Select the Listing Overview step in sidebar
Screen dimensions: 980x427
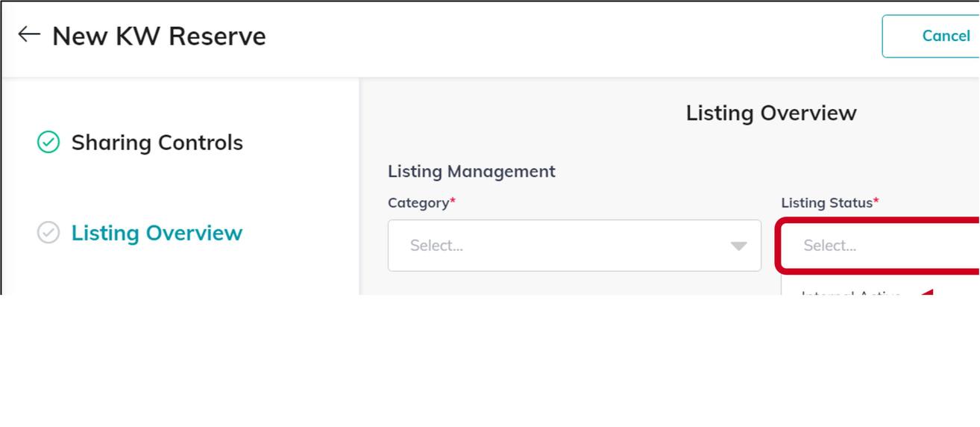pos(157,233)
